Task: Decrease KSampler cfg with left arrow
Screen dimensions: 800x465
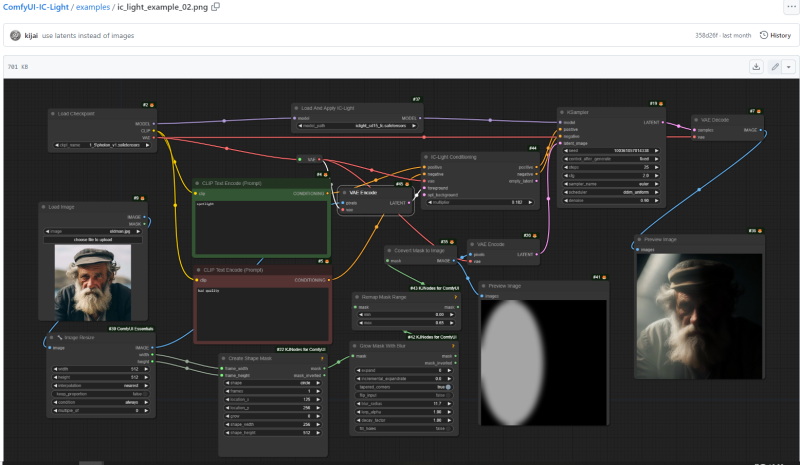Action: click(566, 176)
